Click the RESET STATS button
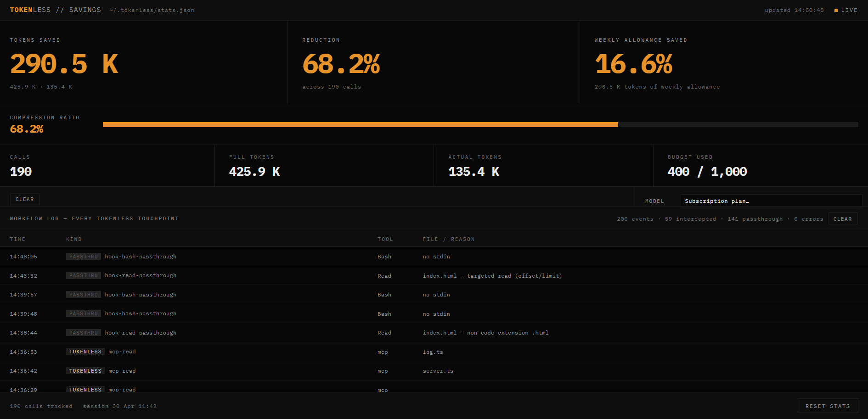Screen dimensions: 868x419 (x=828, y=406)
